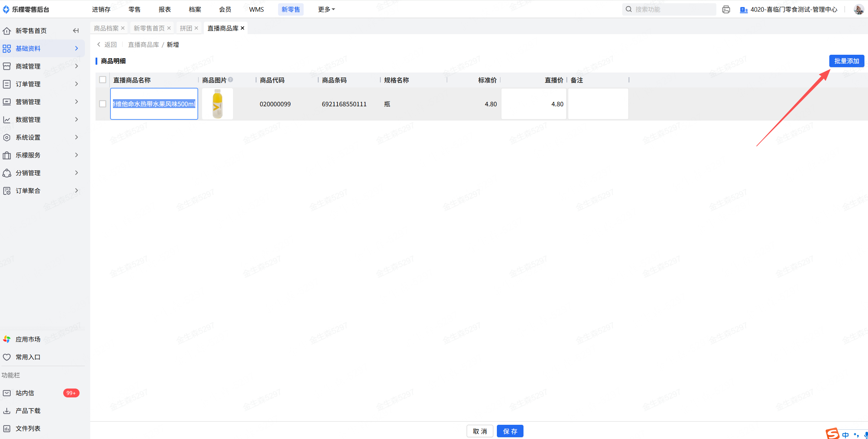Image resolution: width=868 pixels, height=439 pixels.
Task: Collapse the sidebar with arrow icon
Action: (x=76, y=31)
